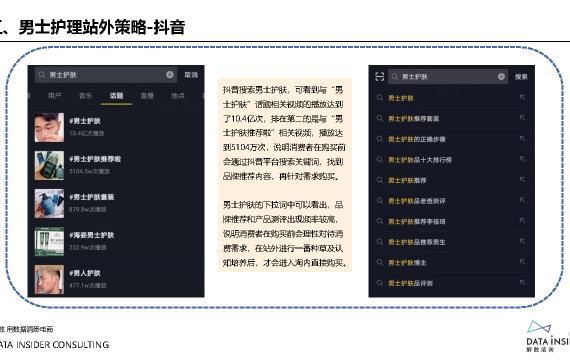The image size is (570, 360).
Task: Select the 话题 tab
Action: point(116,96)
